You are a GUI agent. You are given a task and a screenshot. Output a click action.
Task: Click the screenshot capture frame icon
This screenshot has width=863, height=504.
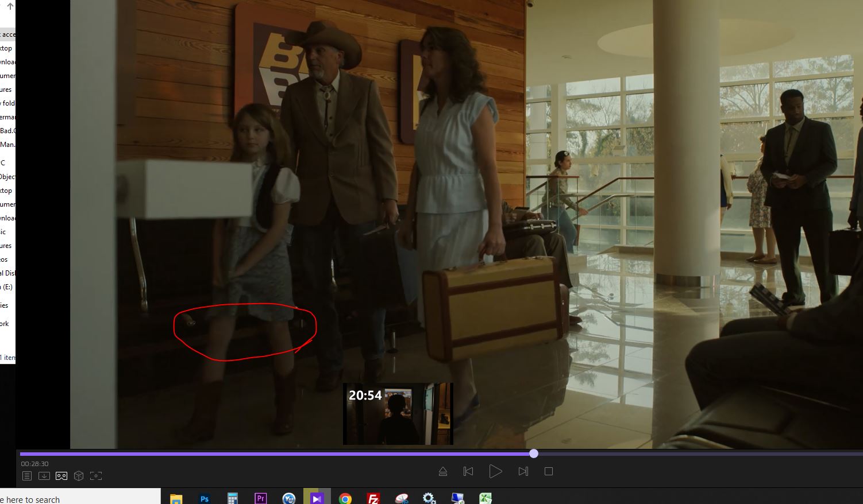96,476
